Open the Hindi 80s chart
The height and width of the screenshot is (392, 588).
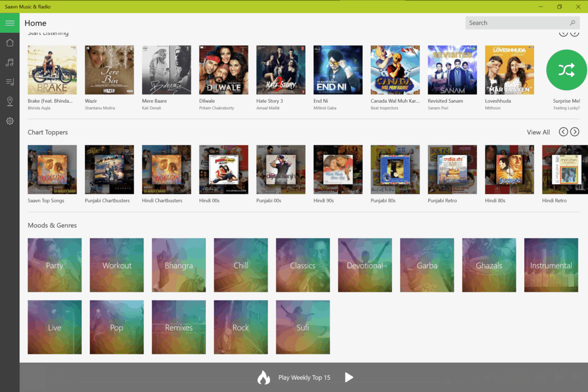coord(509,169)
